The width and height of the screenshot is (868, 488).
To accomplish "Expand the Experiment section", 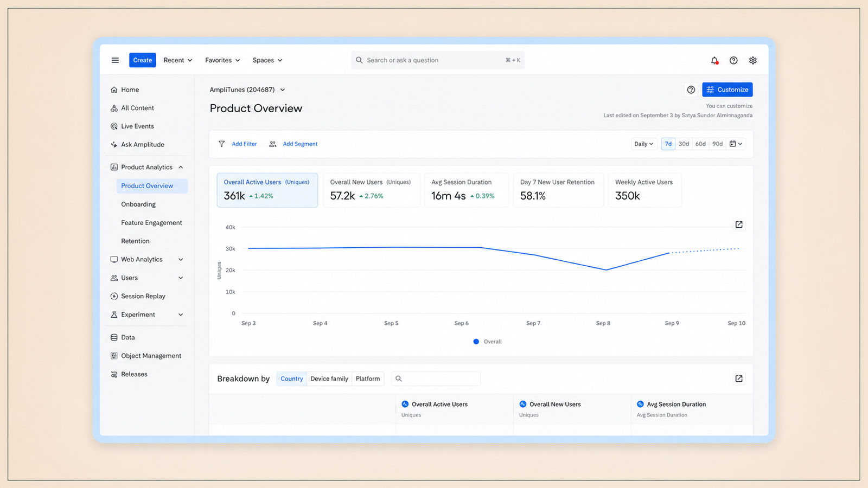I will [181, 314].
